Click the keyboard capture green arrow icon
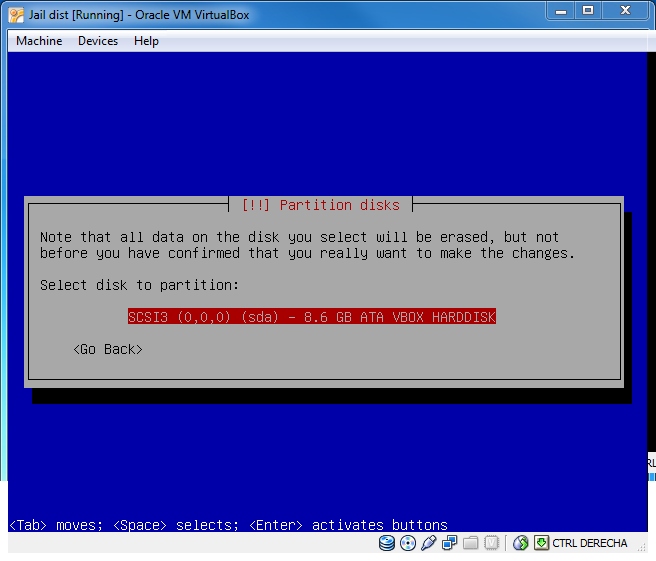656x561 pixels. coord(541,543)
